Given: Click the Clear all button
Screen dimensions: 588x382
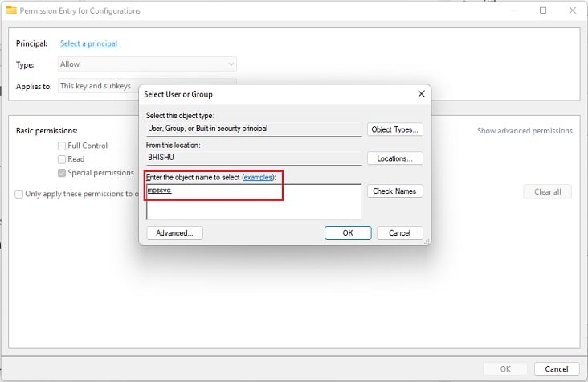Looking at the screenshot, I should (548, 192).
